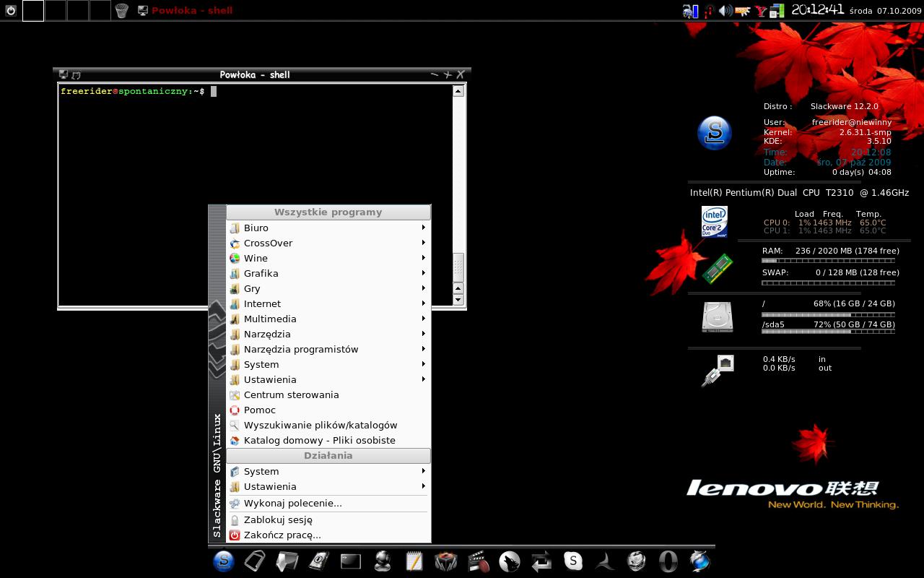Expand the Grafika submenu arrow

point(424,273)
